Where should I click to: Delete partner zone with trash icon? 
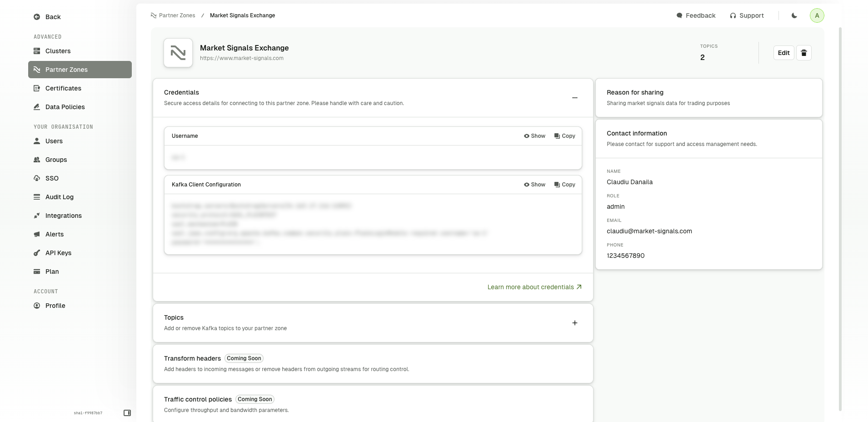point(803,53)
